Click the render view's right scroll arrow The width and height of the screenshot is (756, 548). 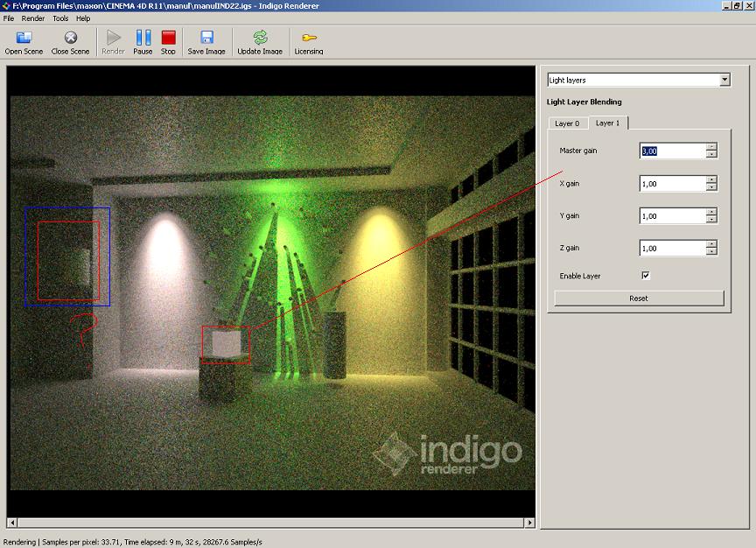tap(530, 523)
